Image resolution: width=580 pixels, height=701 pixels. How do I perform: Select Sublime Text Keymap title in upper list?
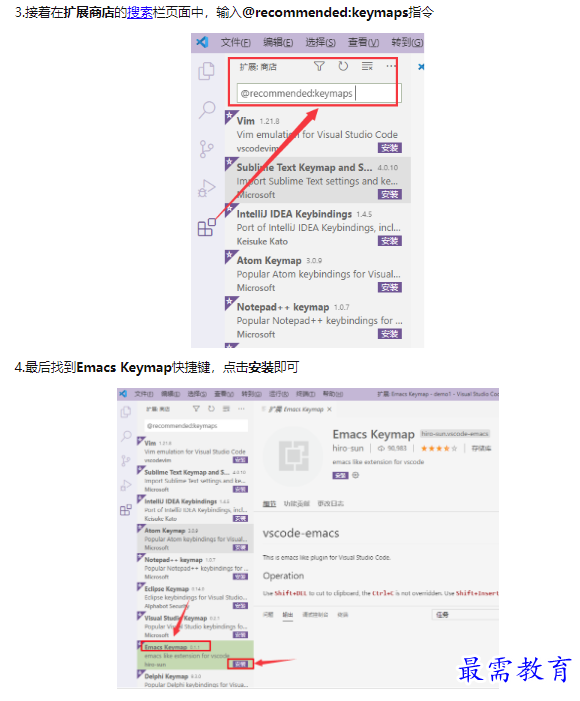[x=304, y=168]
